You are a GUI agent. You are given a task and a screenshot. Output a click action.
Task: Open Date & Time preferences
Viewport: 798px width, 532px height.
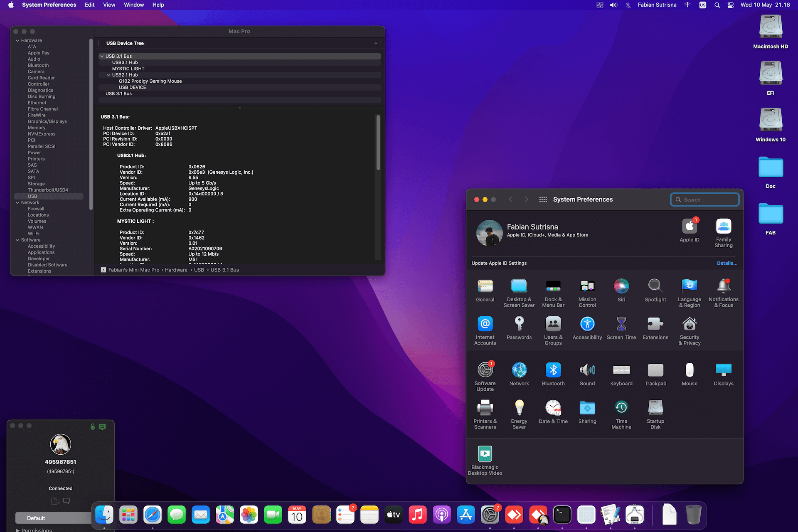(553, 412)
